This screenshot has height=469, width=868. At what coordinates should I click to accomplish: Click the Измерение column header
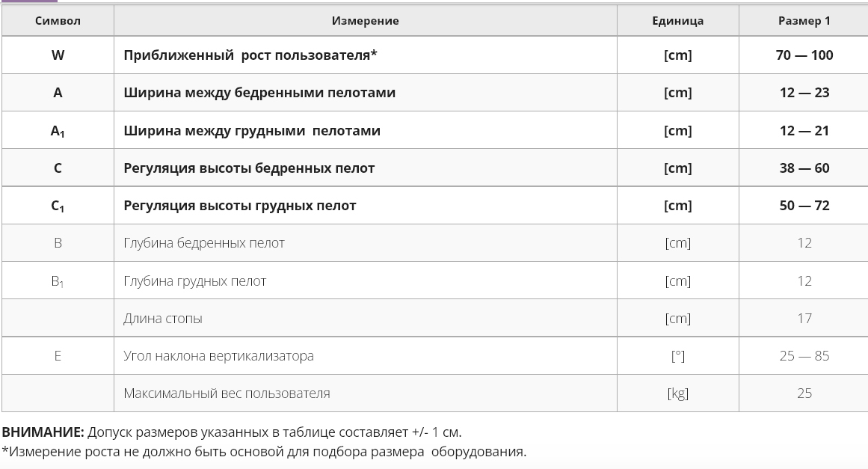(366, 21)
